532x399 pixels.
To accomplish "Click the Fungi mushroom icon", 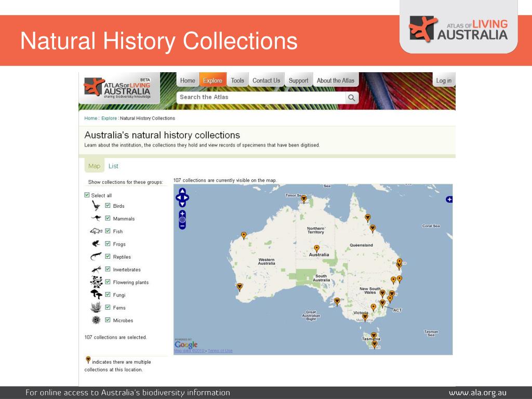I will pos(96,294).
